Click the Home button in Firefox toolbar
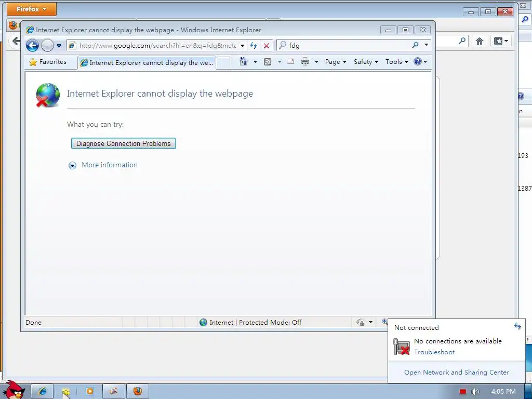 [479, 42]
